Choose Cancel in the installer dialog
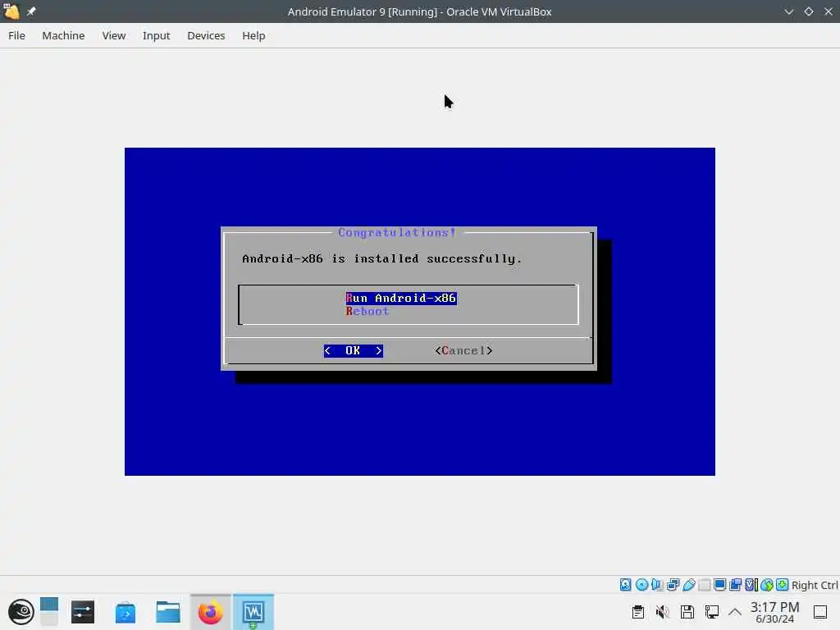The height and width of the screenshot is (630, 840). pyautogui.click(x=463, y=350)
